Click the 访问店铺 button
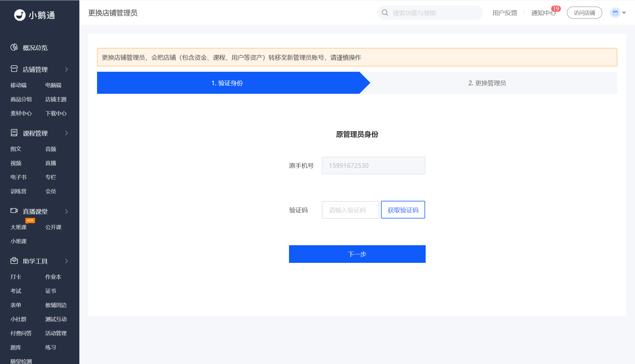Viewport: 635px width, 364px height. (x=584, y=13)
